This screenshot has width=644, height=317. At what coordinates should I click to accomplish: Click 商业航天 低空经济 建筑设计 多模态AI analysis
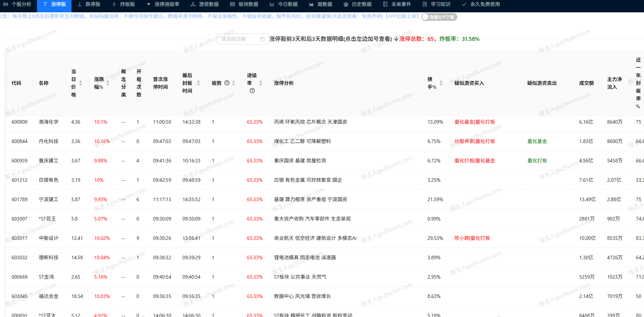tap(315, 238)
